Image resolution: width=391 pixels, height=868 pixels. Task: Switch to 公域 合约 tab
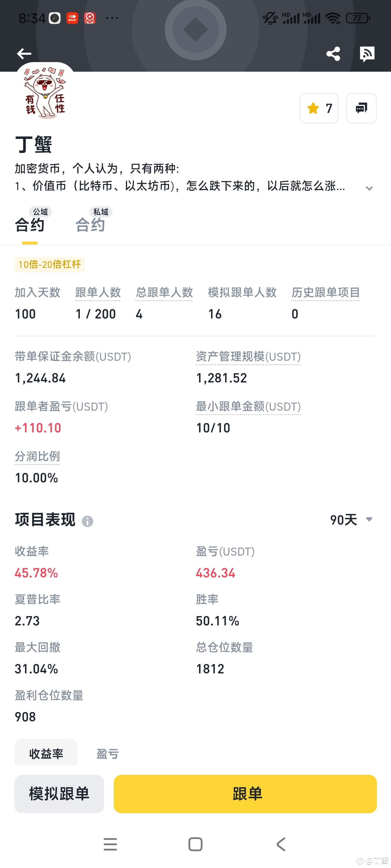pyautogui.click(x=30, y=221)
